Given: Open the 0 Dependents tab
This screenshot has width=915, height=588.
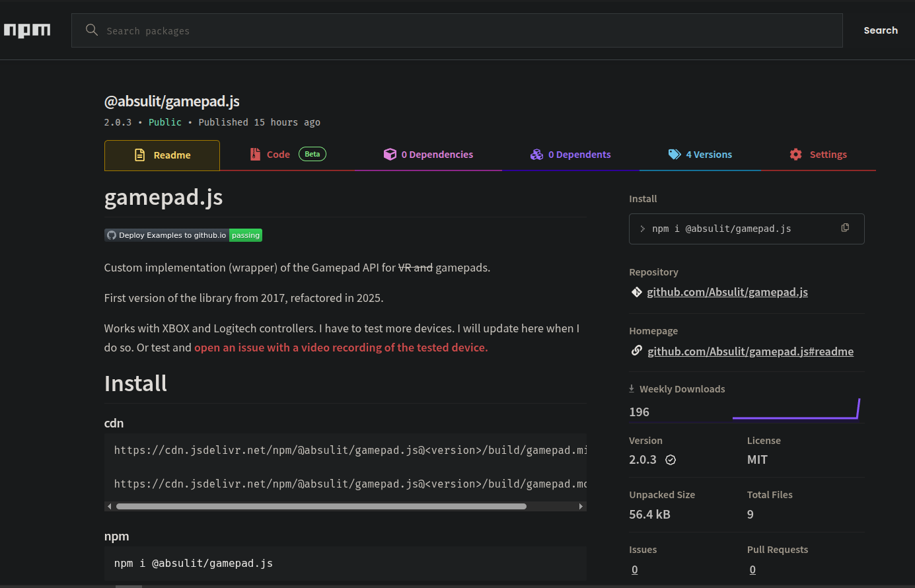Looking at the screenshot, I should pyautogui.click(x=570, y=155).
